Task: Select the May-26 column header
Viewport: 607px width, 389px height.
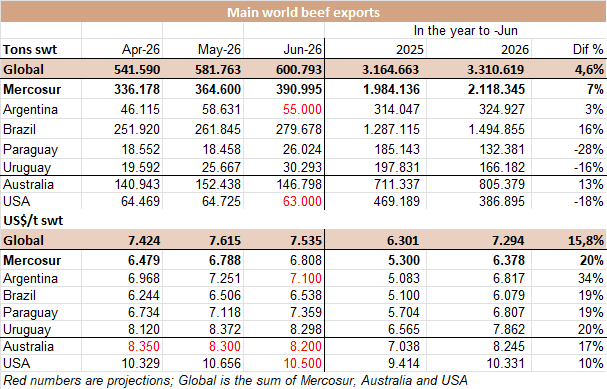Action: point(219,49)
